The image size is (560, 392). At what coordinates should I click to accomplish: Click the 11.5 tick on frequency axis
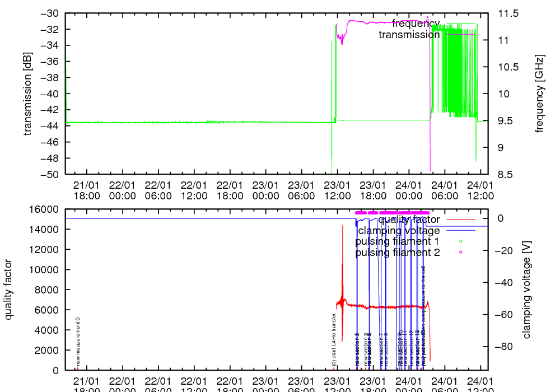pos(508,13)
